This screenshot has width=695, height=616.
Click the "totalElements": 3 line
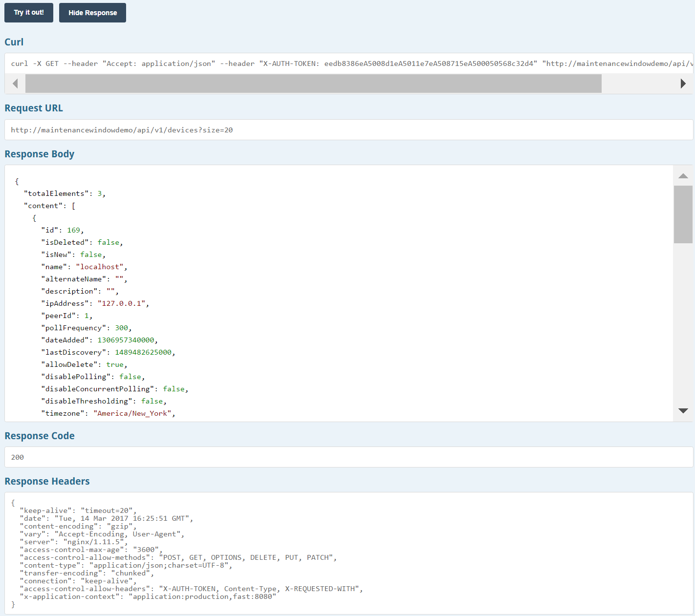click(x=65, y=193)
